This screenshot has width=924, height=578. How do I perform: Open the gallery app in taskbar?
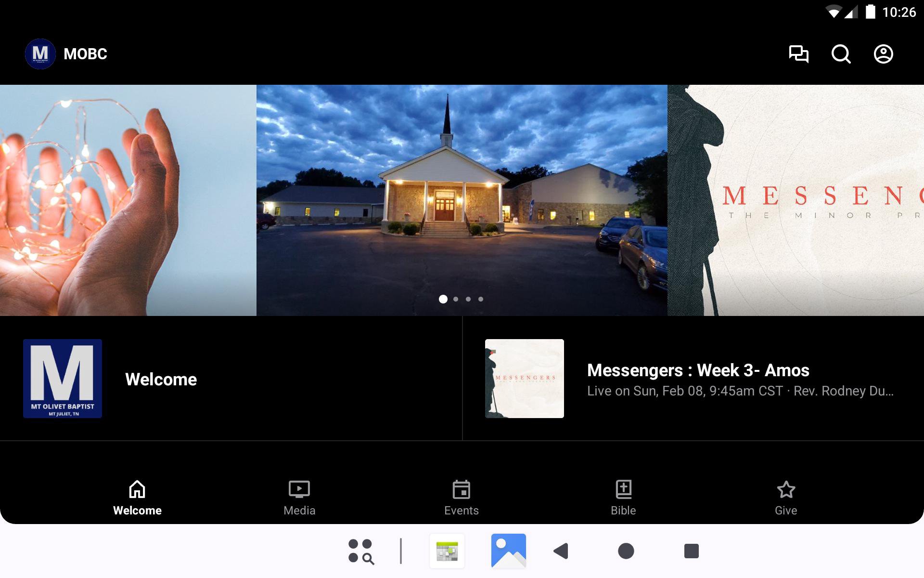(508, 551)
